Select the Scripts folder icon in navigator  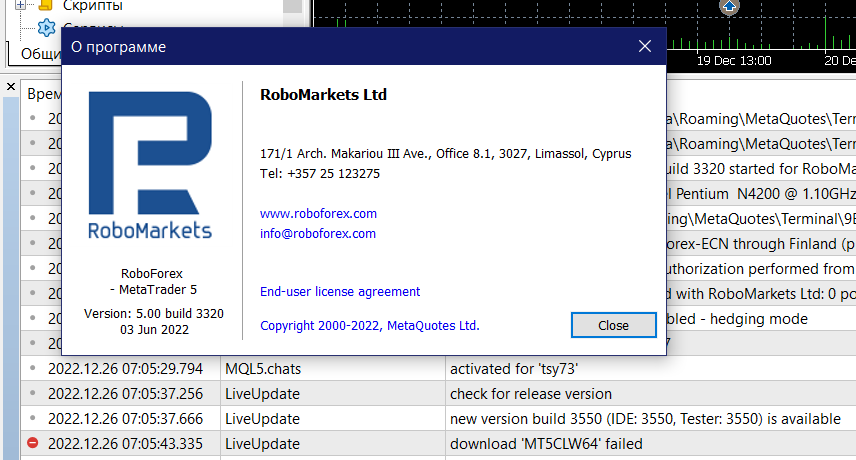(46, 5)
